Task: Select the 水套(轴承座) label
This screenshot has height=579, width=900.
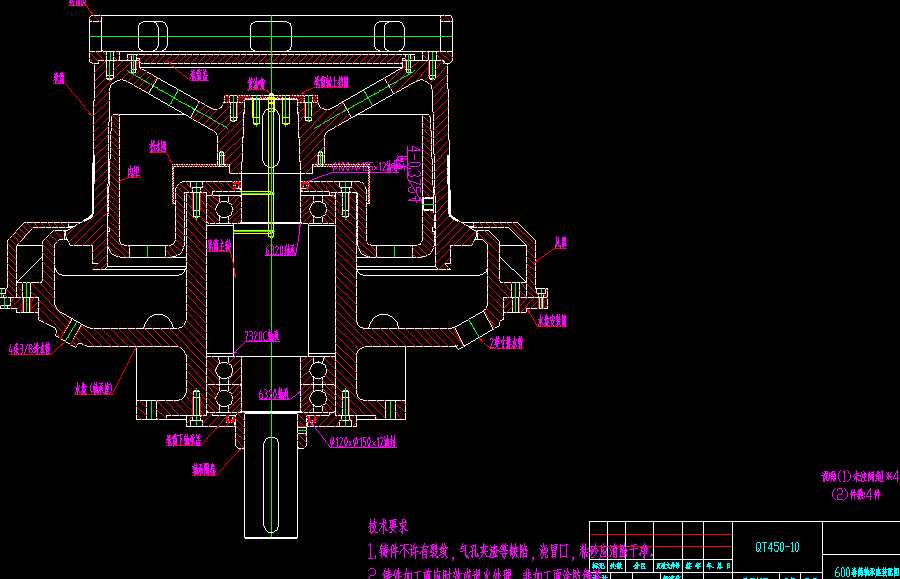Action: pyautogui.click(x=94, y=388)
